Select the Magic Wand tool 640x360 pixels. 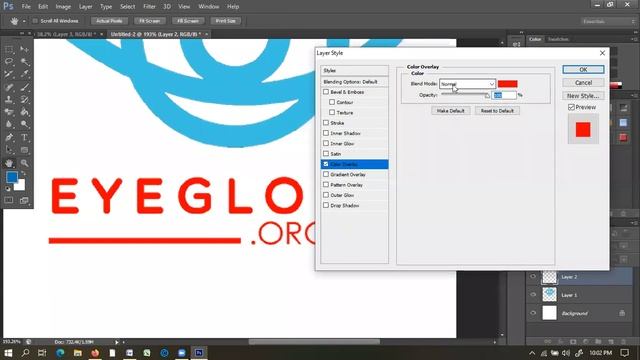click(24, 62)
